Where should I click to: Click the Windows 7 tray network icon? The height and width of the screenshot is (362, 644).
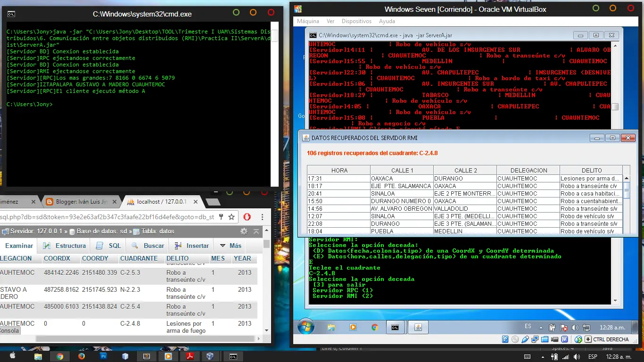587,328
